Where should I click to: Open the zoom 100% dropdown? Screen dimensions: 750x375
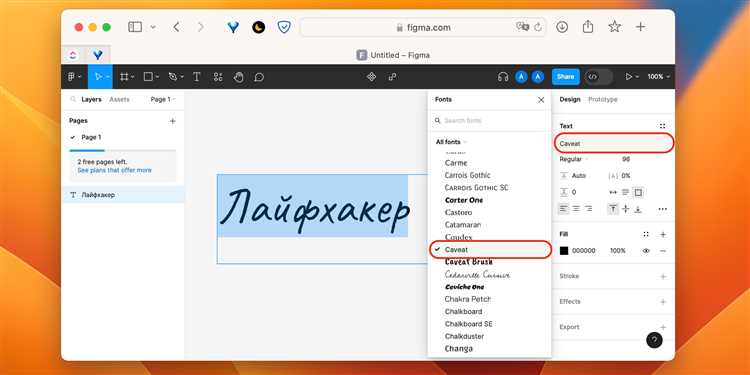659,77
